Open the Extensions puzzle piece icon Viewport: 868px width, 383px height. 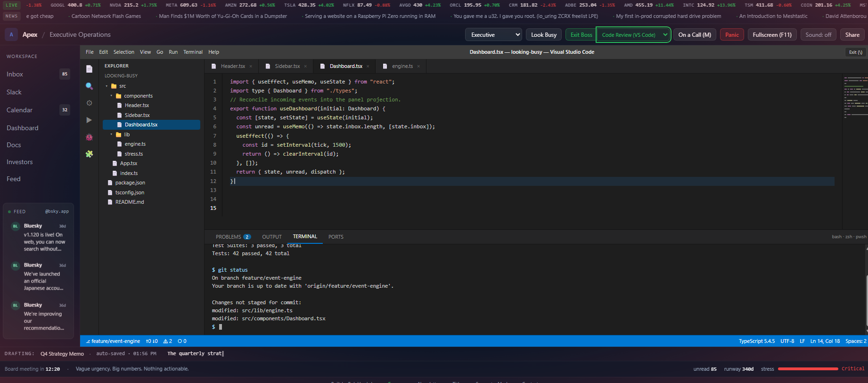pyautogui.click(x=89, y=154)
